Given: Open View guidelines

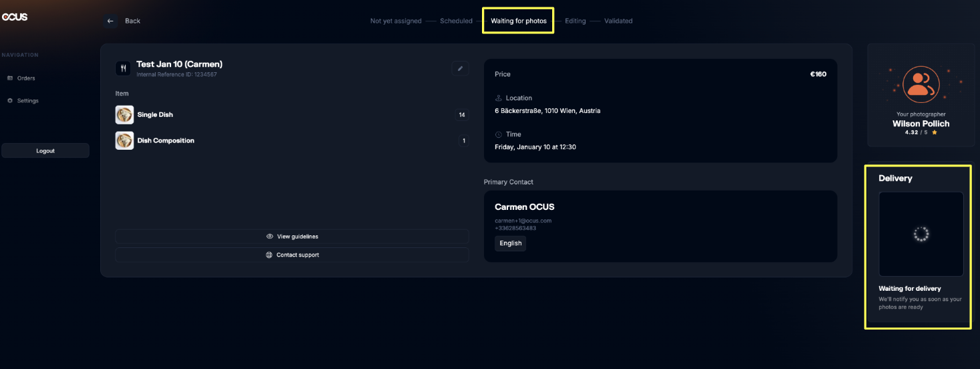Looking at the screenshot, I should [292, 237].
